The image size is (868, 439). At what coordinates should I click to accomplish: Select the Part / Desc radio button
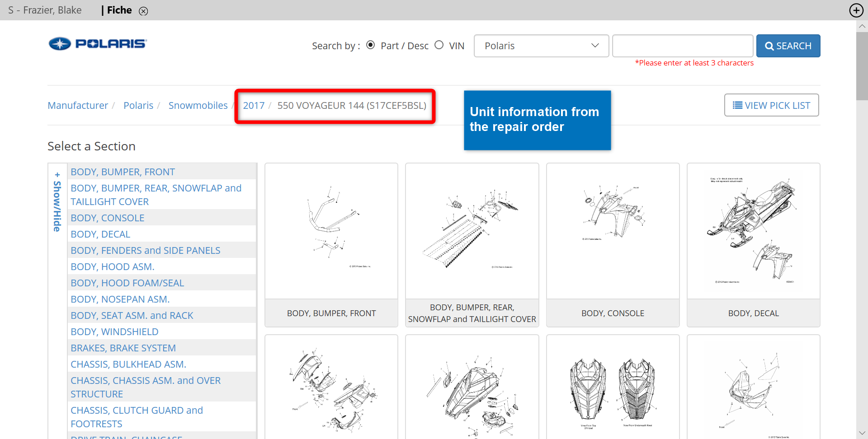click(x=371, y=45)
